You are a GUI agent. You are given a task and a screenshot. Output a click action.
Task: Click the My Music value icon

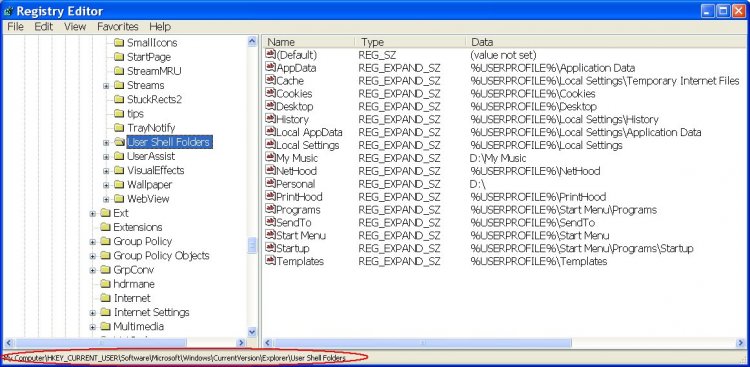271,158
